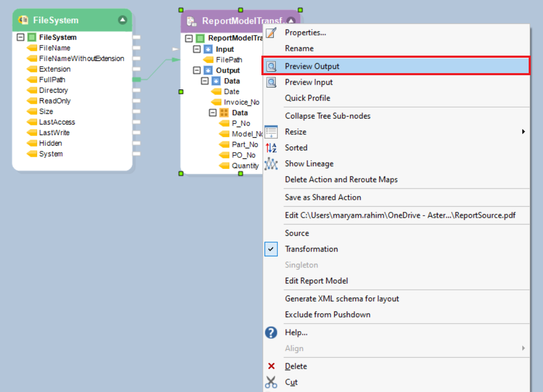Select Rename from the context menu
The image size is (543, 392).
point(299,48)
